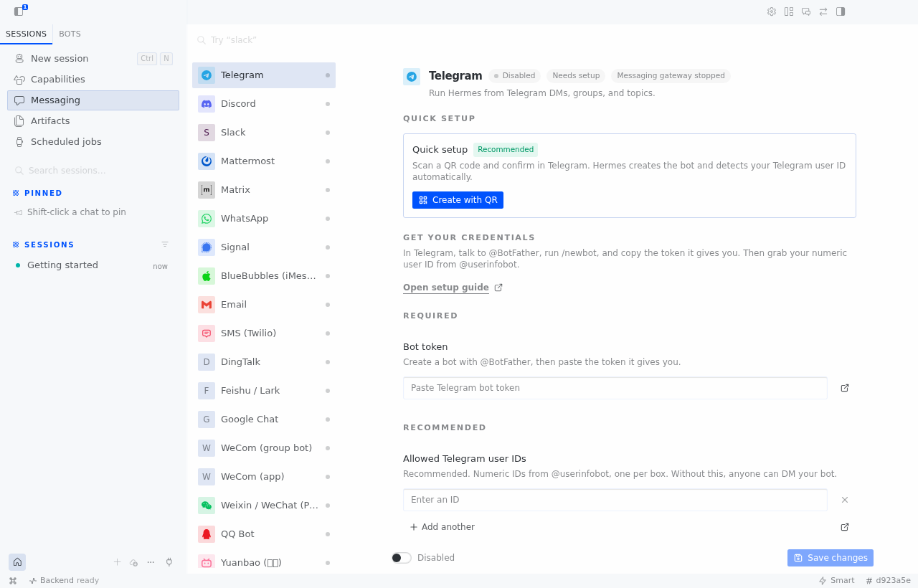Open the ellipsis more menu in sidebar footer
This screenshot has height=588, width=918.
[151, 562]
